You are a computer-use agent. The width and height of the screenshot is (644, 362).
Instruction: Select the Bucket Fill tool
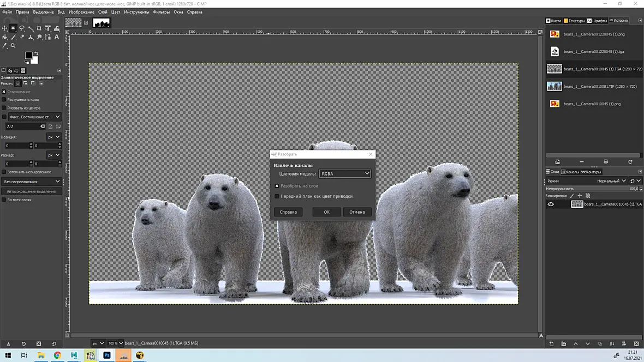pyautogui.click(x=4, y=37)
